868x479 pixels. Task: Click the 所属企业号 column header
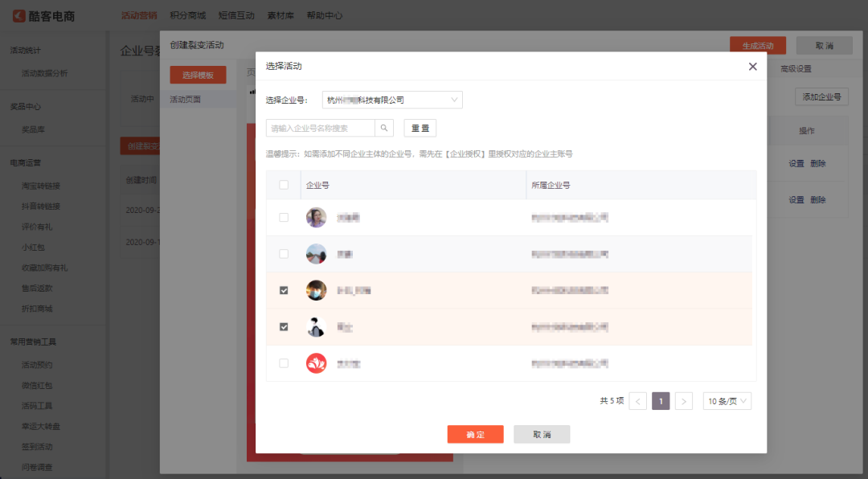click(x=551, y=185)
